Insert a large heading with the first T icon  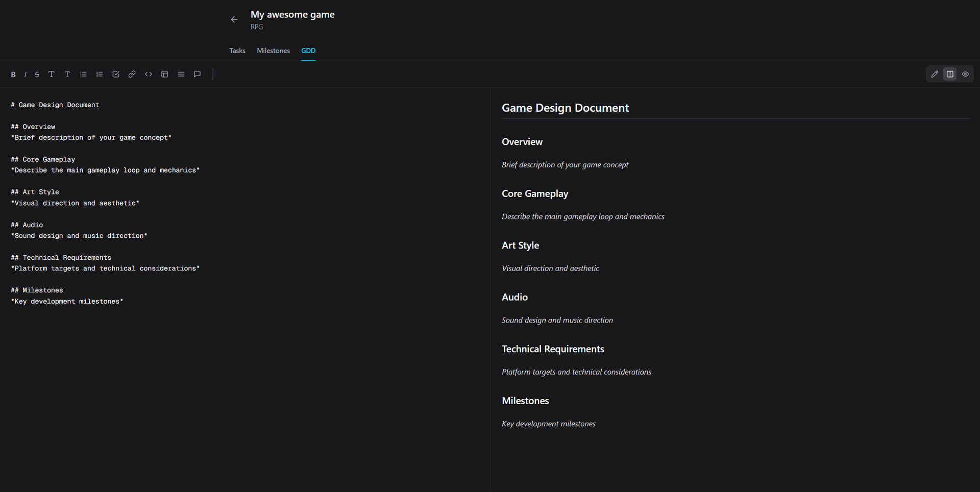(x=51, y=75)
